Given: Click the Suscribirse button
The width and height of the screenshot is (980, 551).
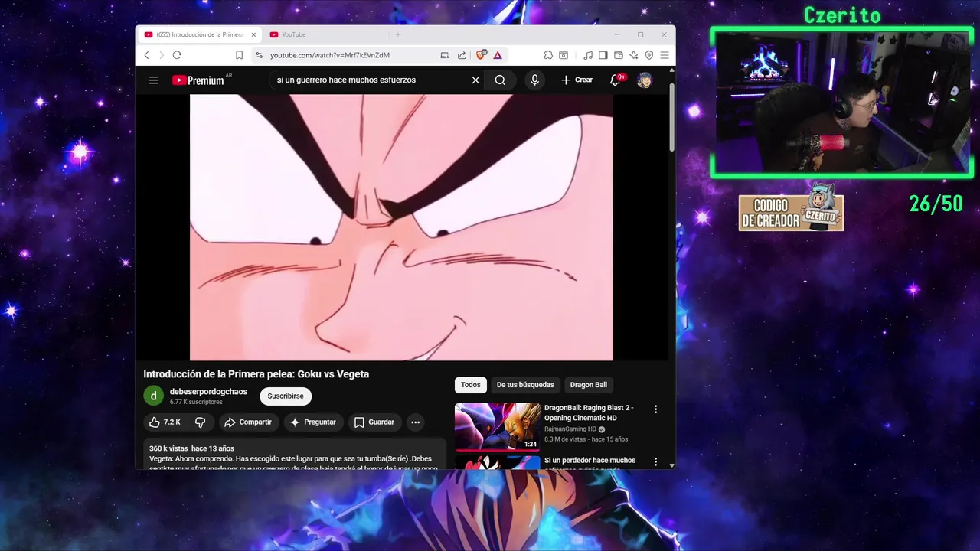Looking at the screenshot, I should click(286, 396).
